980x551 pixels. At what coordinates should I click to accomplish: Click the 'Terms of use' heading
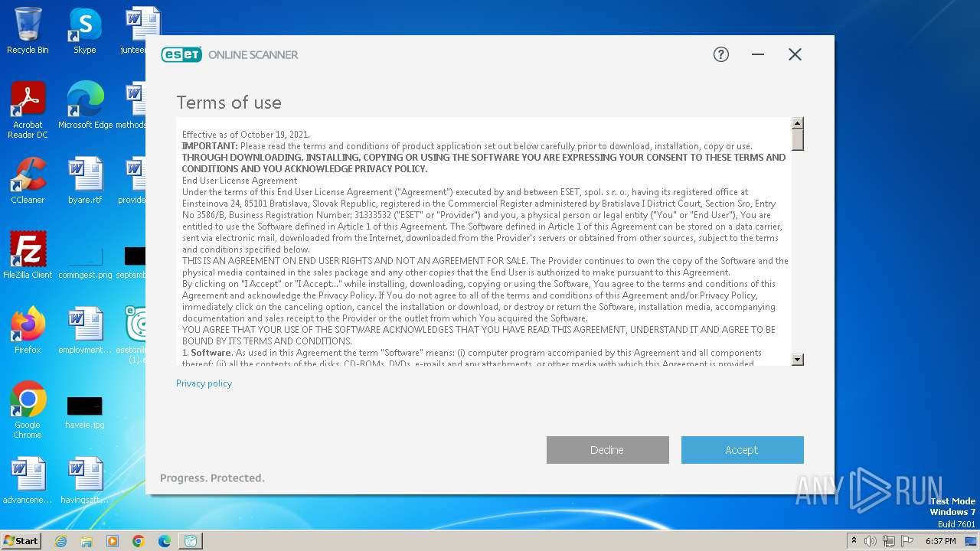[229, 103]
